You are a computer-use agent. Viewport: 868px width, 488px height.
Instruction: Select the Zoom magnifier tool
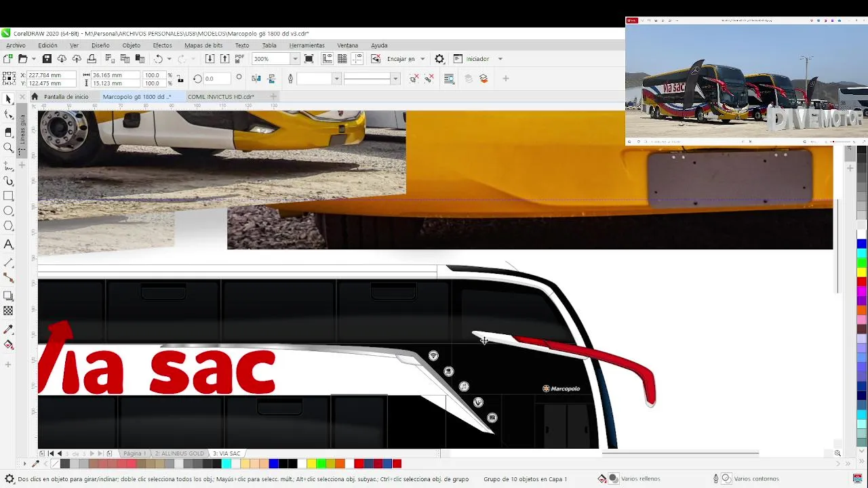click(8, 148)
